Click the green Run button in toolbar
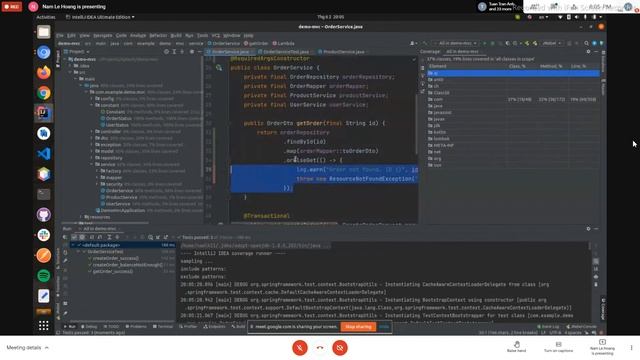Viewport: 640px width, 360px height. (x=484, y=43)
